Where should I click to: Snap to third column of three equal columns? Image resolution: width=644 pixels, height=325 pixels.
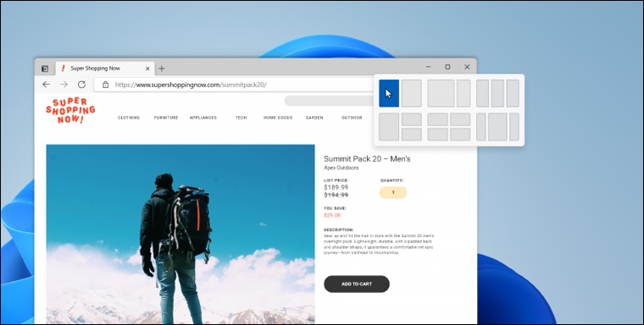(513, 93)
